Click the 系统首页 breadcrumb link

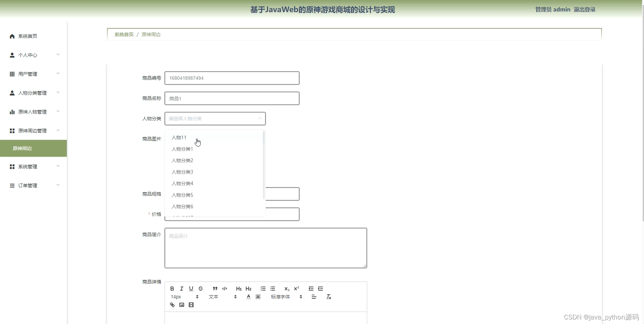pyautogui.click(x=124, y=34)
